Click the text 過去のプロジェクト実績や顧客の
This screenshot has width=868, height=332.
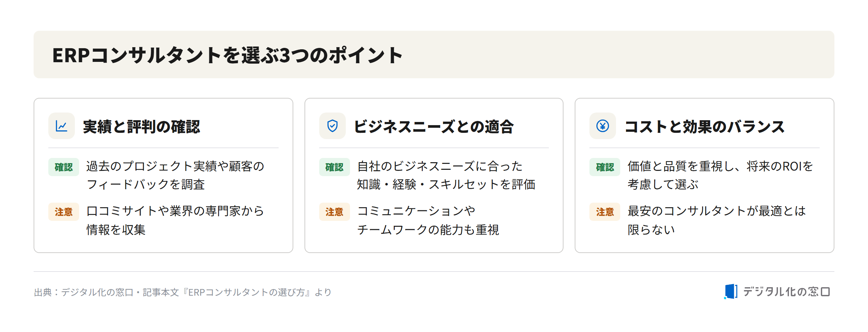(x=175, y=166)
